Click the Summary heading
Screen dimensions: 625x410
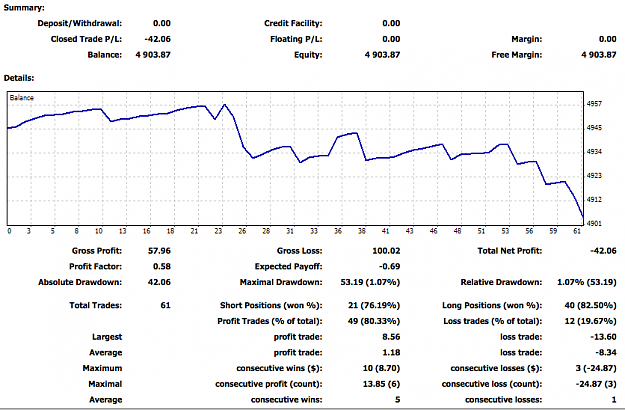click(24, 8)
